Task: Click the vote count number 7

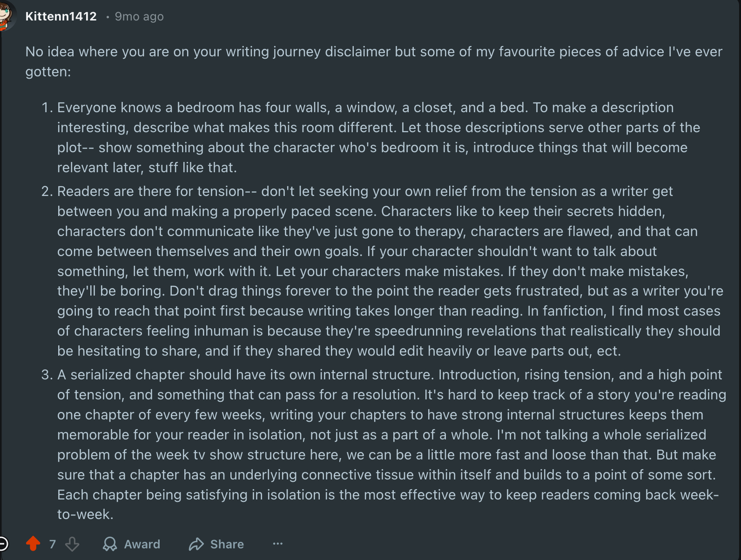Action: [x=53, y=544]
